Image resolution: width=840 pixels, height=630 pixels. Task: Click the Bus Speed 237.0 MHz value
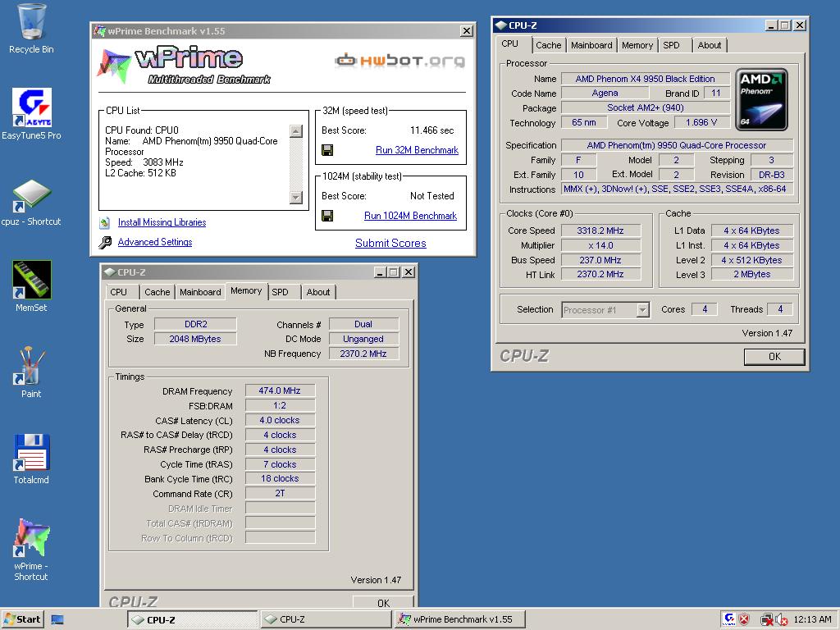tap(600, 260)
